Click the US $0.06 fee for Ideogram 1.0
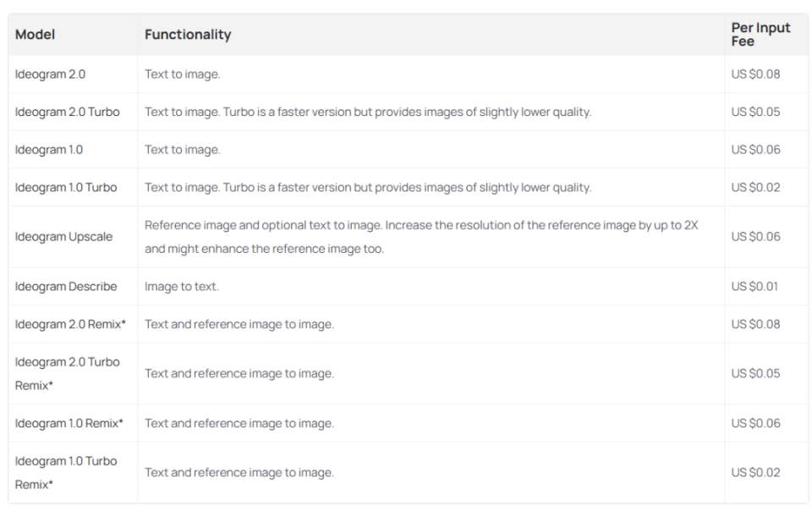This screenshot has height=517, width=812. click(755, 150)
